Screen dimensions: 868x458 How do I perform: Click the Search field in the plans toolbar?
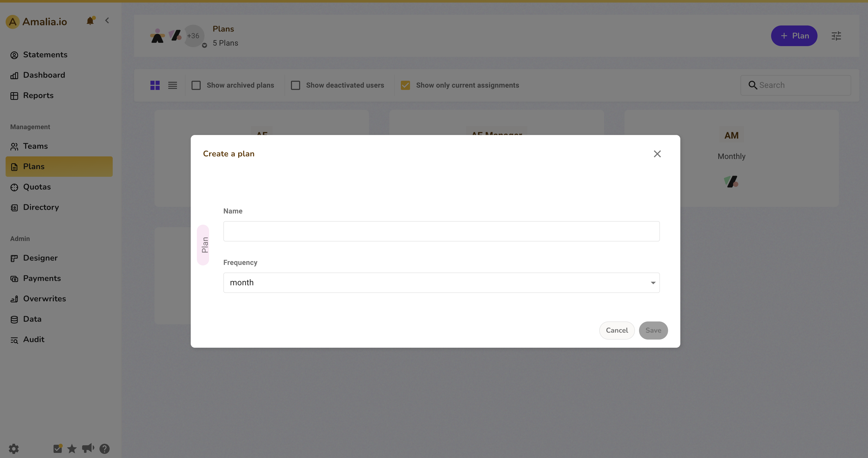click(x=796, y=86)
